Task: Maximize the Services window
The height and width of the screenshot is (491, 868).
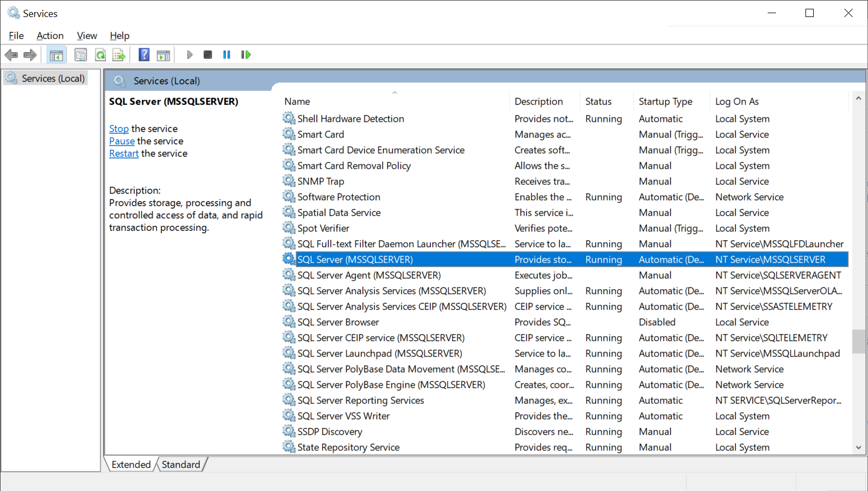Action: tap(809, 13)
